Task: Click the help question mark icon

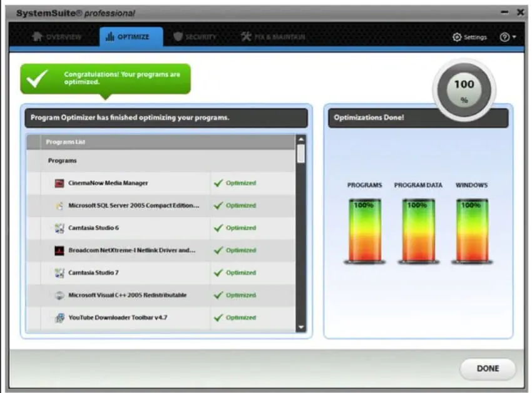Action: (x=504, y=37)
